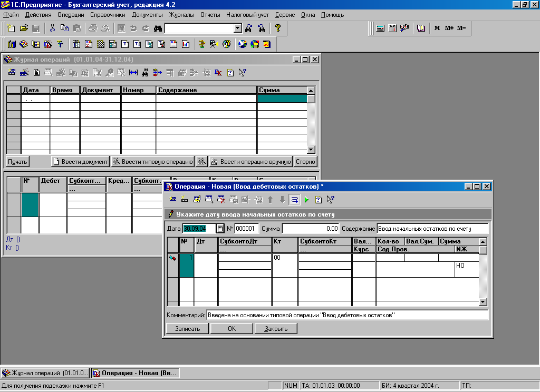This screenshot has height=392, width=540.
Task: Click the journal table scroll down arrow
Action: [311, 149]
